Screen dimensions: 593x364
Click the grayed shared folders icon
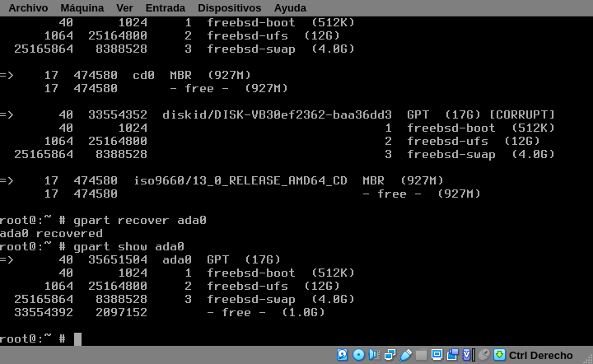coord(421,355)
